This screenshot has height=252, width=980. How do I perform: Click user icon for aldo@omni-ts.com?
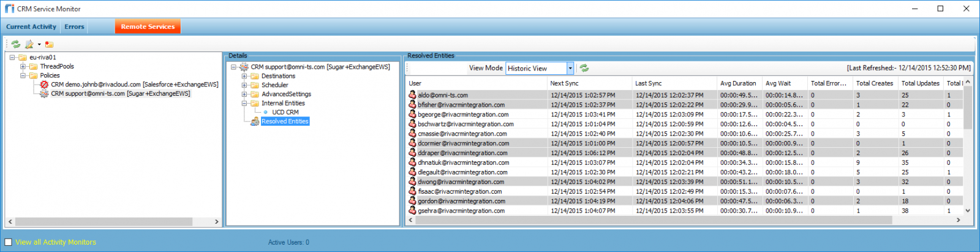(413, 95)
